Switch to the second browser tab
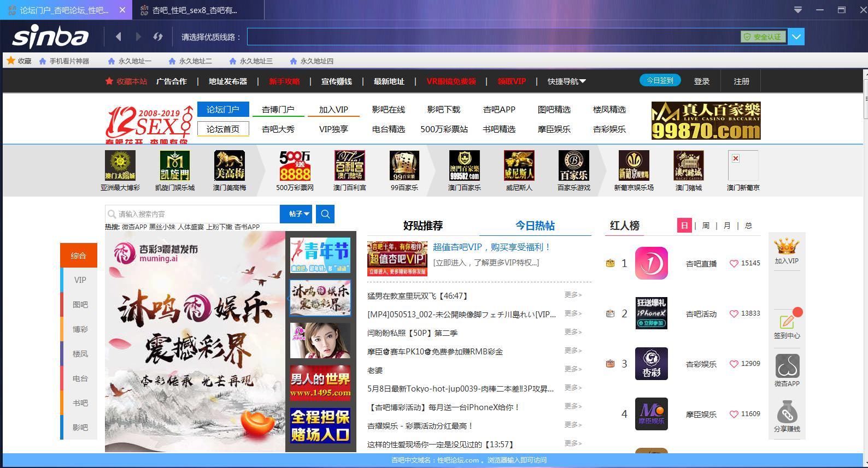The height and width of the screenshot is (468, 868). (198, 10)
